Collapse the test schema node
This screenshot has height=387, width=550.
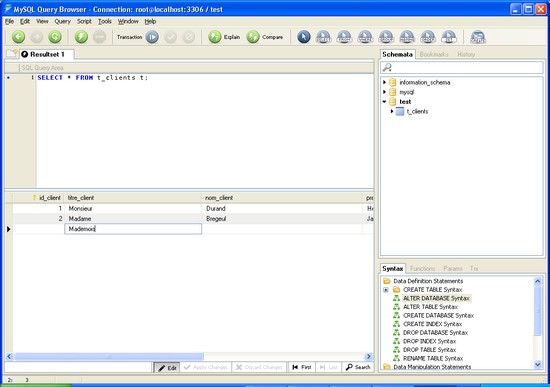[x=384, y=101]
